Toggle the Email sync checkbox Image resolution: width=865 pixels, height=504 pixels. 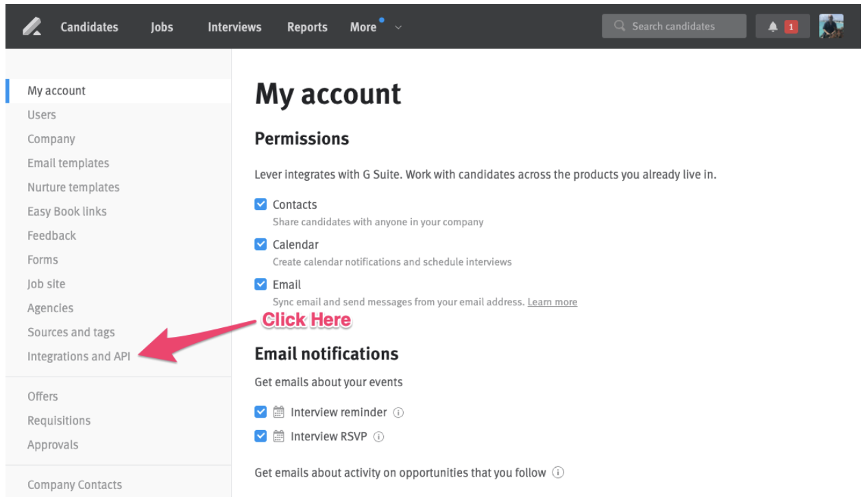pyautogui.click(x=260, y=283)
